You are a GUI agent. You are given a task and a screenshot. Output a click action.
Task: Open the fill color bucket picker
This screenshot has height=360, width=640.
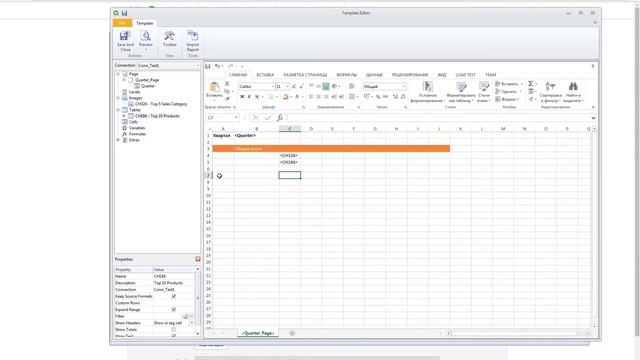286,97
